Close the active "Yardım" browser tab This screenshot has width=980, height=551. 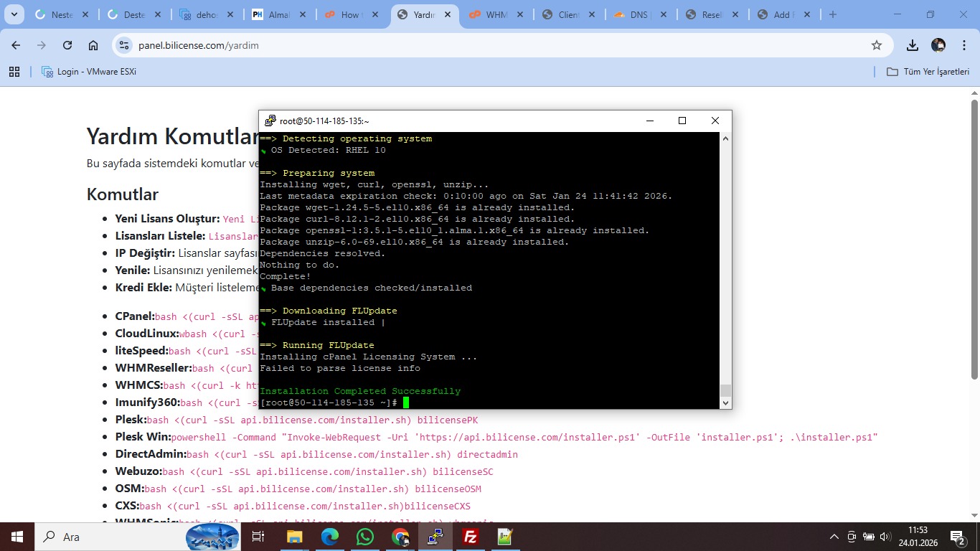(x=449, y=14)
